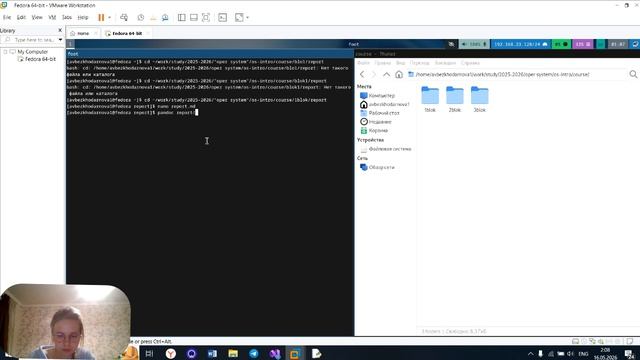The image size is (640, 360).
Task: Switch to the Fedora 64-bit tab
Action: (x=127, y=33)
